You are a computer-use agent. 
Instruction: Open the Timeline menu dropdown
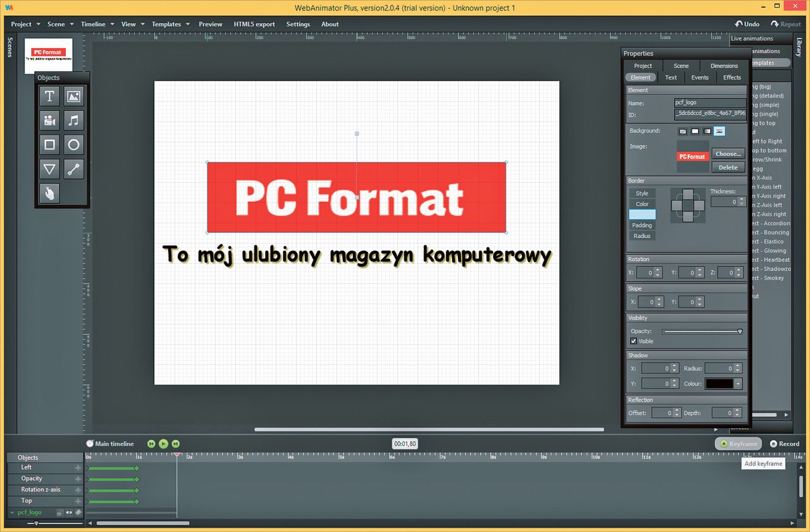pos(97,24)
